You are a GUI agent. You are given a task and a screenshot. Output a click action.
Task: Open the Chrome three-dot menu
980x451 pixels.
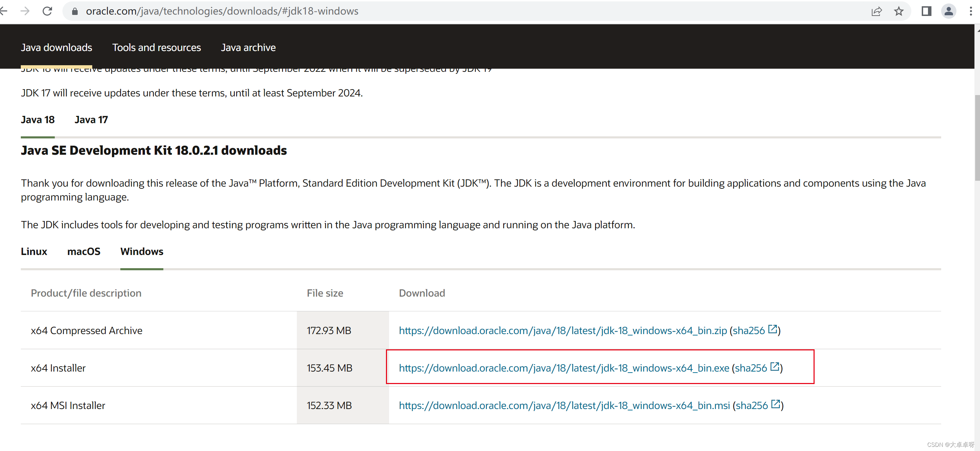971,11
